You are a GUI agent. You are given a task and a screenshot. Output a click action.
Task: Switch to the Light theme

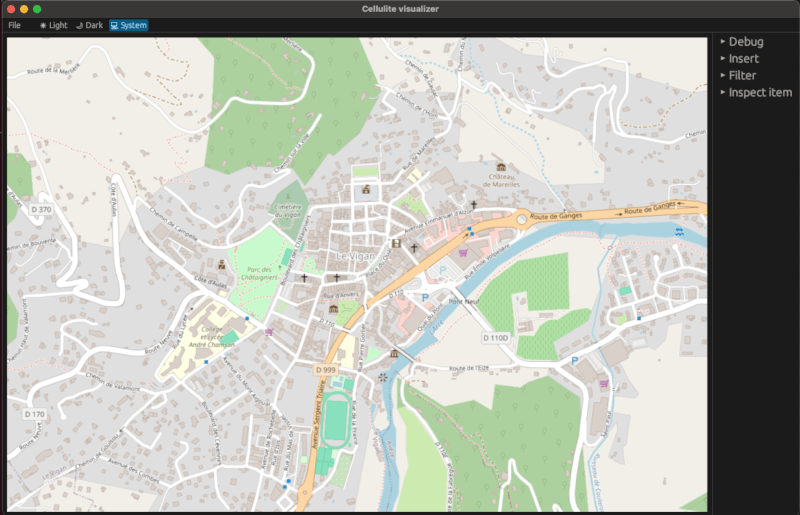coord(54,25)
